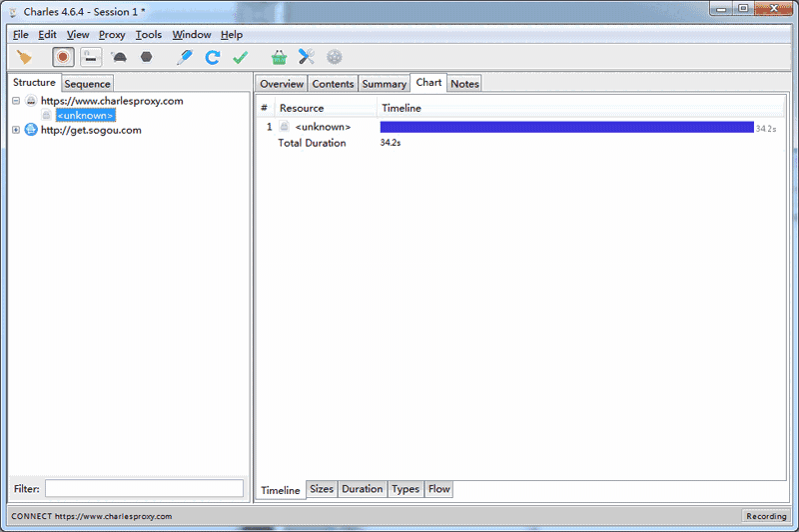
Task: Validate selected requests with green checkmark
Action: click(240, 57)
